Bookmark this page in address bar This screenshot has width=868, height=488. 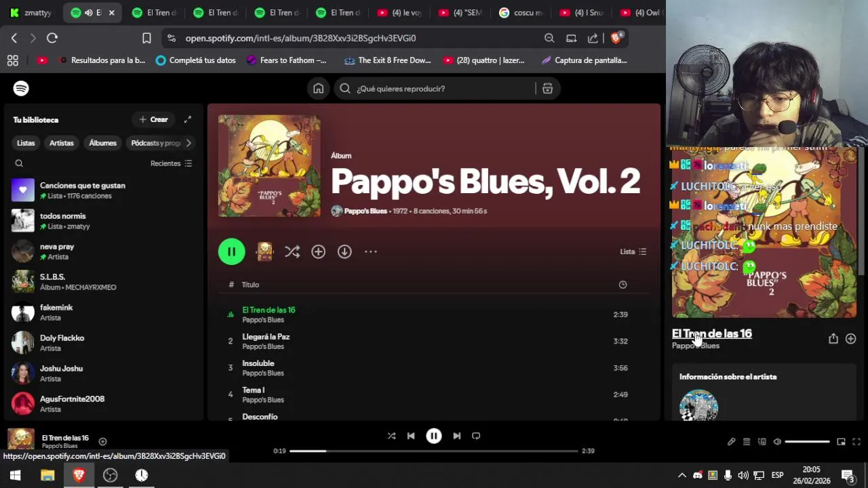click(146, 38)
